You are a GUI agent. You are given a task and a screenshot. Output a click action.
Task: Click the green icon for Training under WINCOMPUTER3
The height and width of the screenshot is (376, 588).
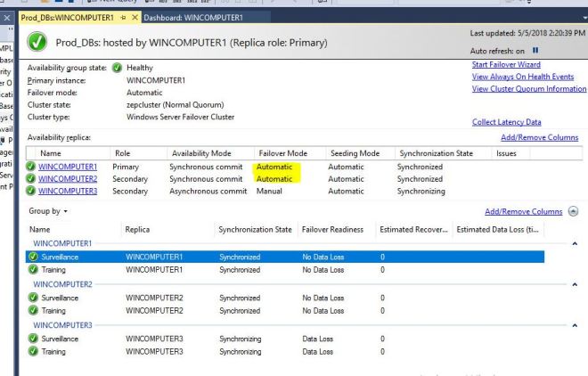[x=33, y=352]
